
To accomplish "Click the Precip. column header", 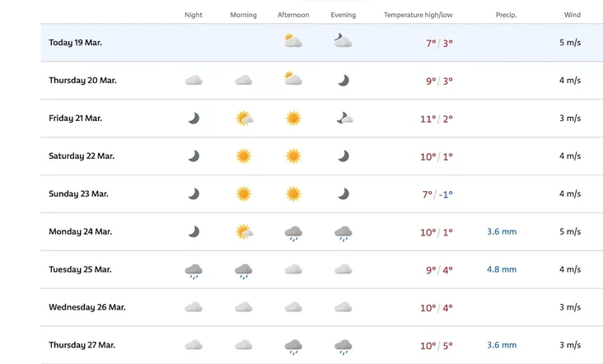I will pyautogui.click(x=506, y=15).
